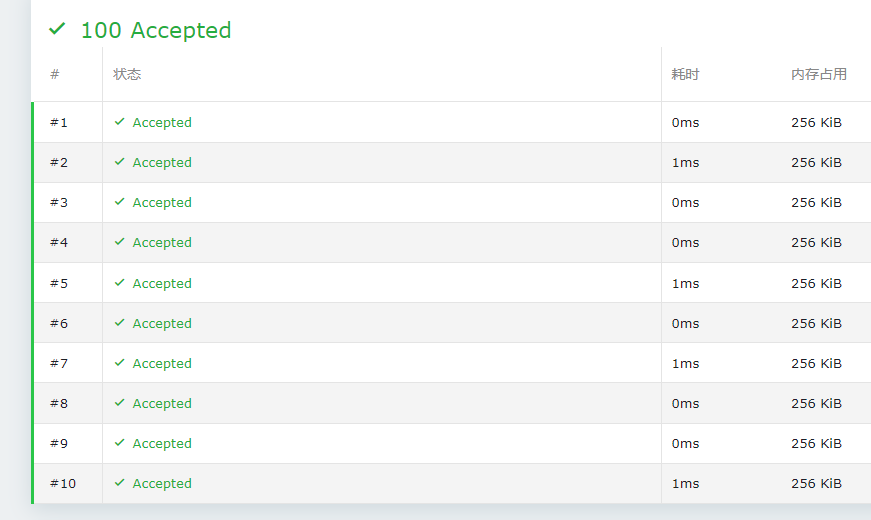Image resolution: width=871 pixels, height=520 pixels.
Task: Click Accepted status text in row #2
Action: click(162, 162)
